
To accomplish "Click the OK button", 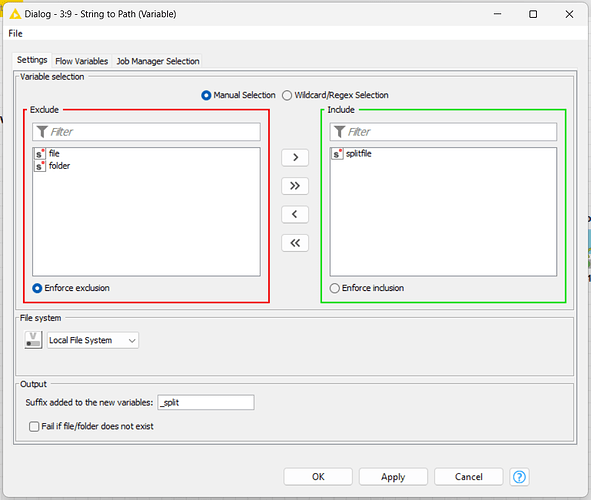I will click(318, 477).
